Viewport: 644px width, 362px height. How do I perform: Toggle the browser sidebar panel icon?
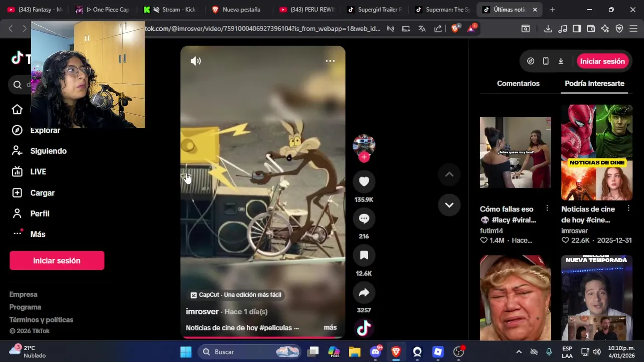pyautogui.click(x=577, y=29)
